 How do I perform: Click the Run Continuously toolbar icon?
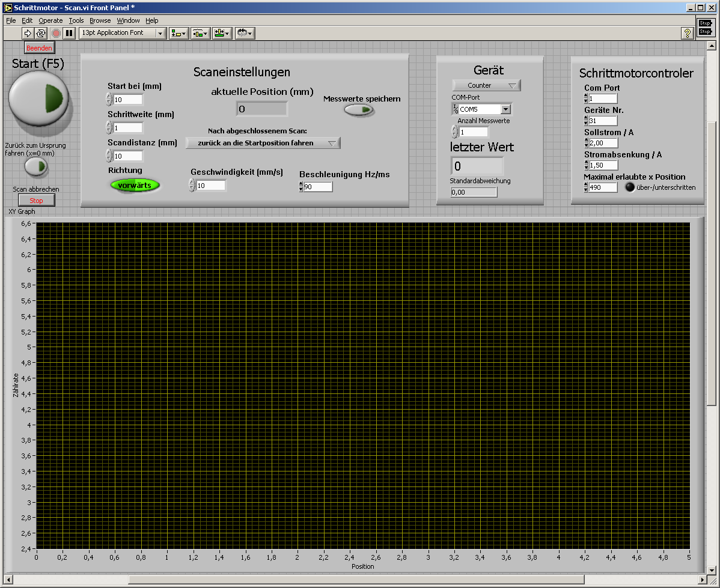(x=40, y=33)
